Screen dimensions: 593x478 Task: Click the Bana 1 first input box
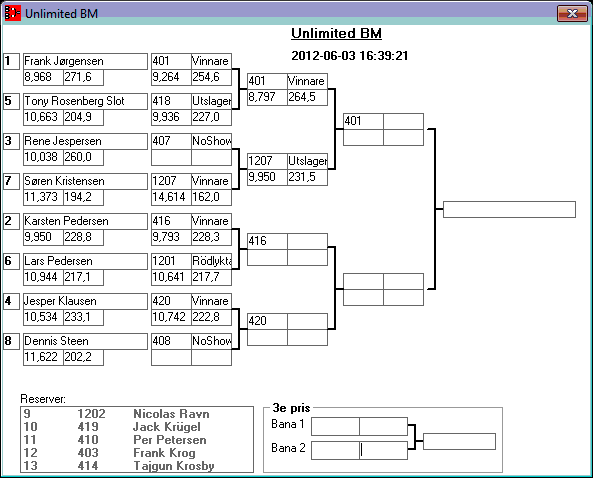(335, 427)
